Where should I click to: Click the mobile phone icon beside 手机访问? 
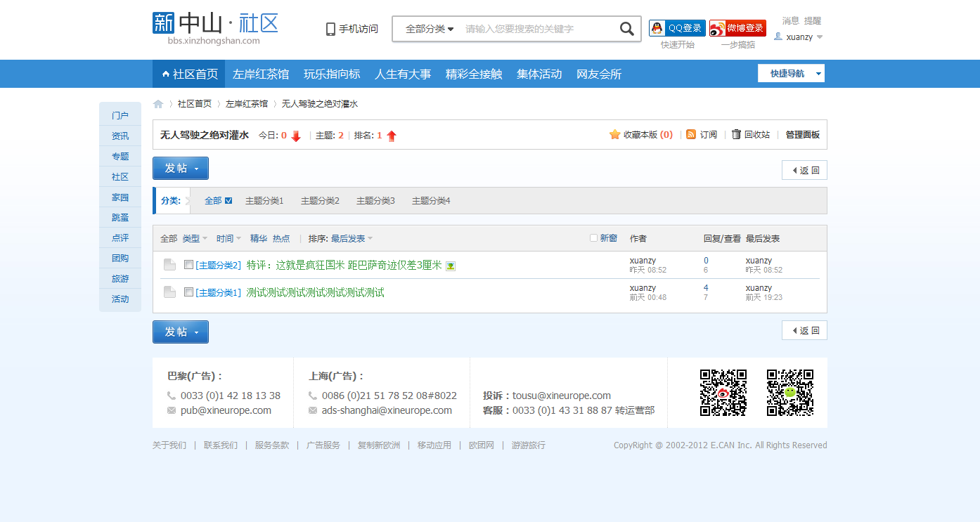click(330, 29)
